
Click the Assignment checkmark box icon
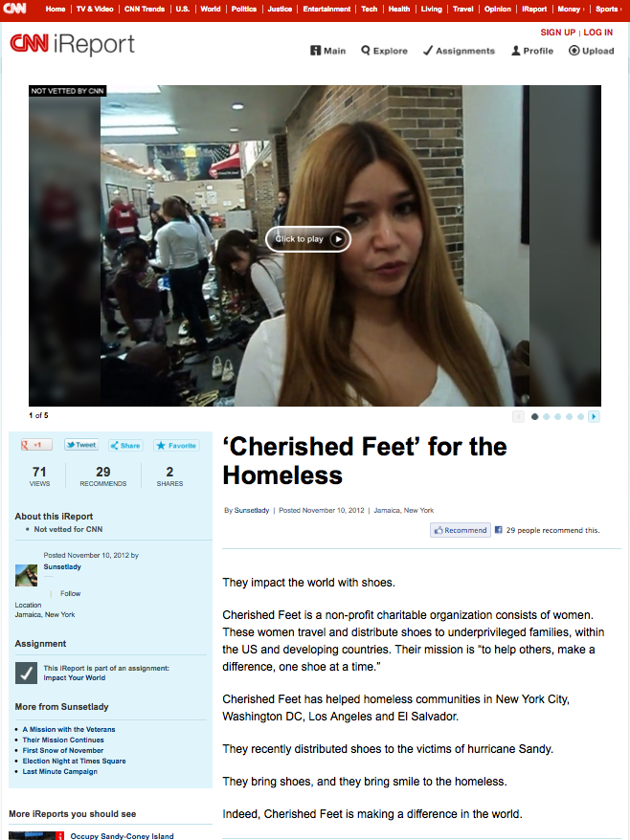(x=26, y=673)
